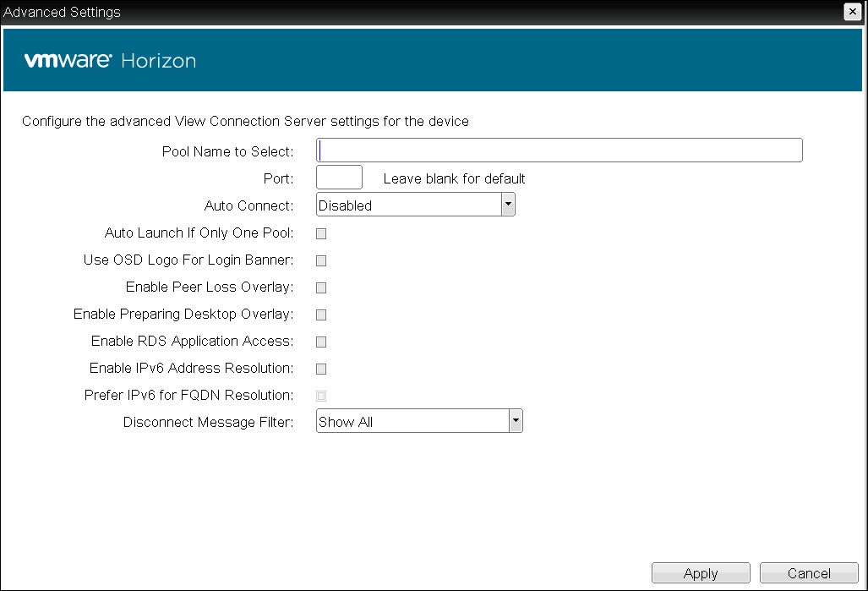Image resolution: width=868 pixels, height=591 pixels.
Task: Click the Pool Name to Select field
Action: click(x=560, y=150)
